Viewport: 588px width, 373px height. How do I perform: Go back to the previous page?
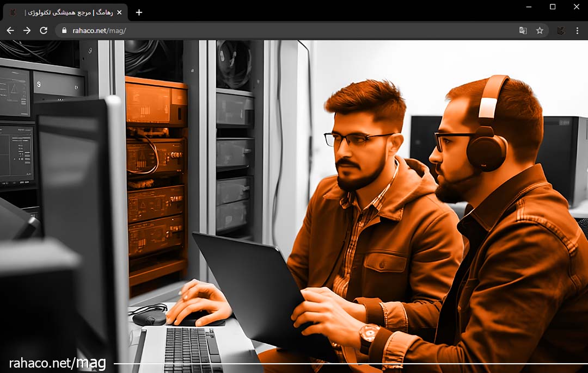(10, 30)
